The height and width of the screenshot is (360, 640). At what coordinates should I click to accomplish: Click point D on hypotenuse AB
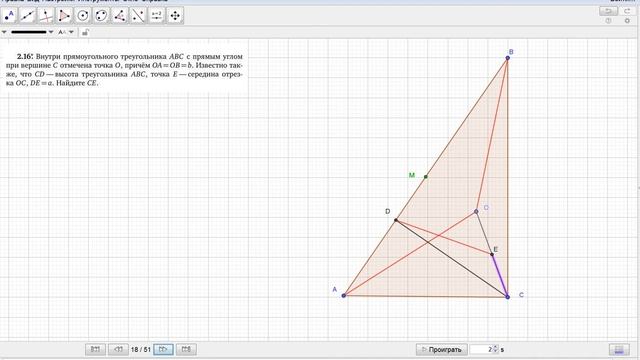[x=396, y=220]
